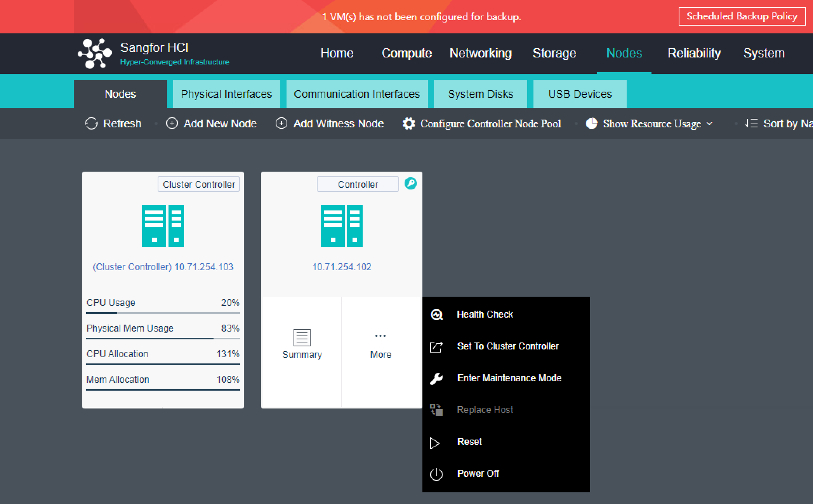The width and height of the screenshot is (813, 504).
Task: Open the Storage menu
Action: (x=554, y=53)
